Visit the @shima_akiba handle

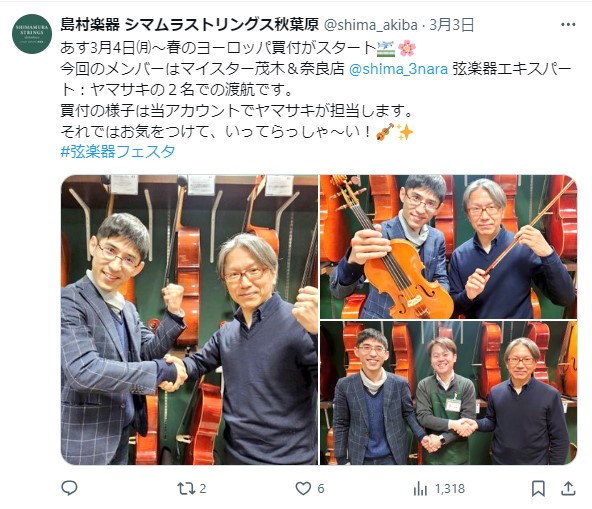pyautogui.click(x=371, y=25)
